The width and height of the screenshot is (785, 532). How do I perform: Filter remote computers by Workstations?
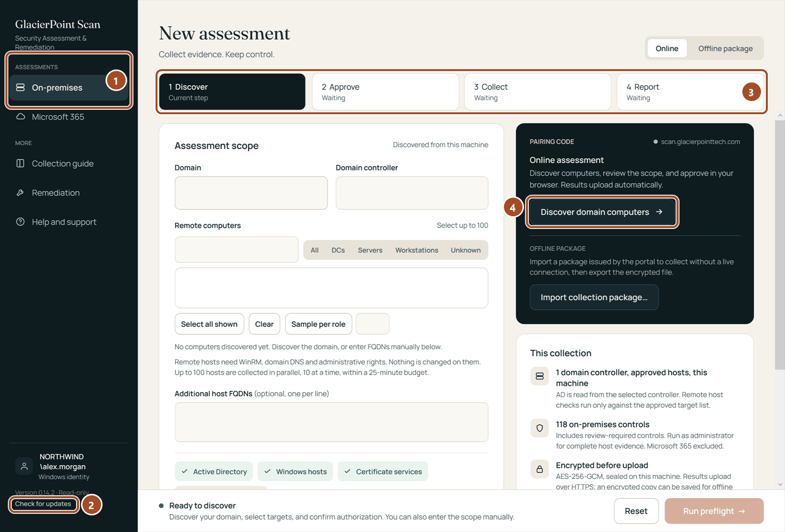tap(417, 250)
